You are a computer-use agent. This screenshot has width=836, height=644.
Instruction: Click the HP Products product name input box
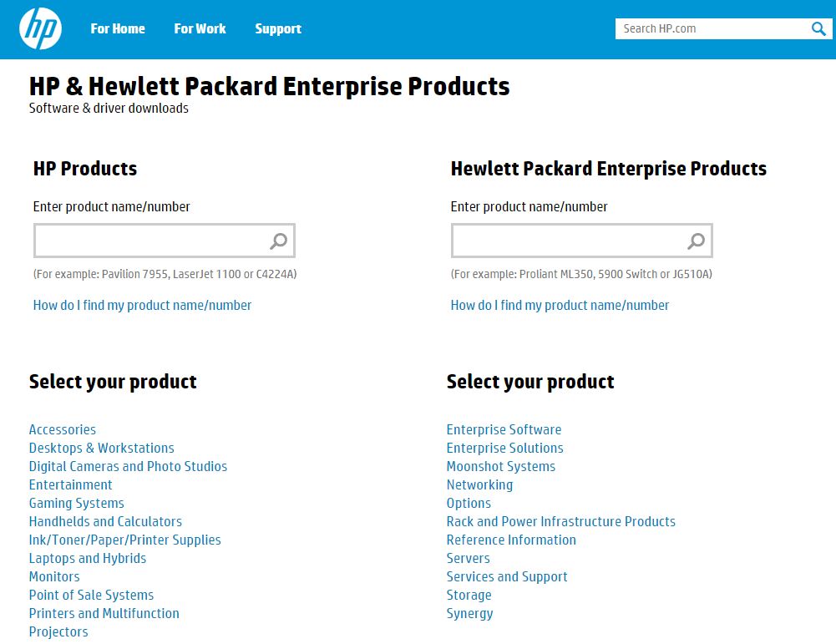point(150,241)
